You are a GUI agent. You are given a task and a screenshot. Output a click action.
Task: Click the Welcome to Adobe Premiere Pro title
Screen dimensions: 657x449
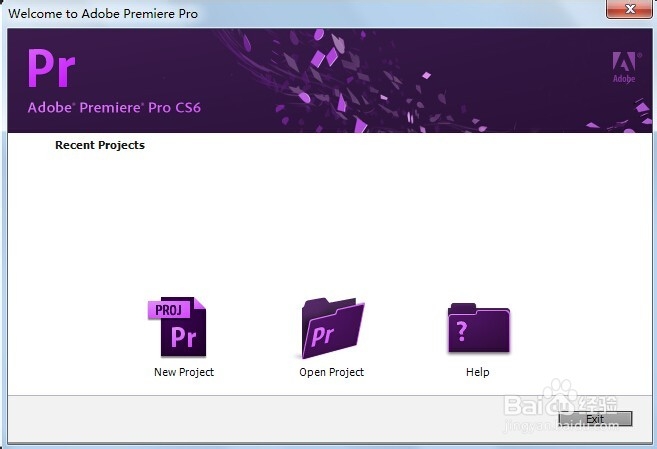point(103,13)
